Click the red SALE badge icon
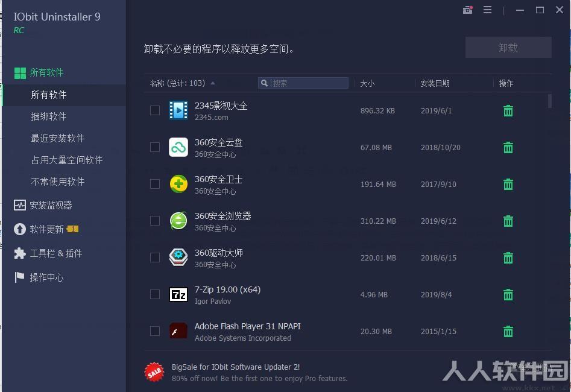The width and height of the screenshot is (571, 392). [154, 372]
